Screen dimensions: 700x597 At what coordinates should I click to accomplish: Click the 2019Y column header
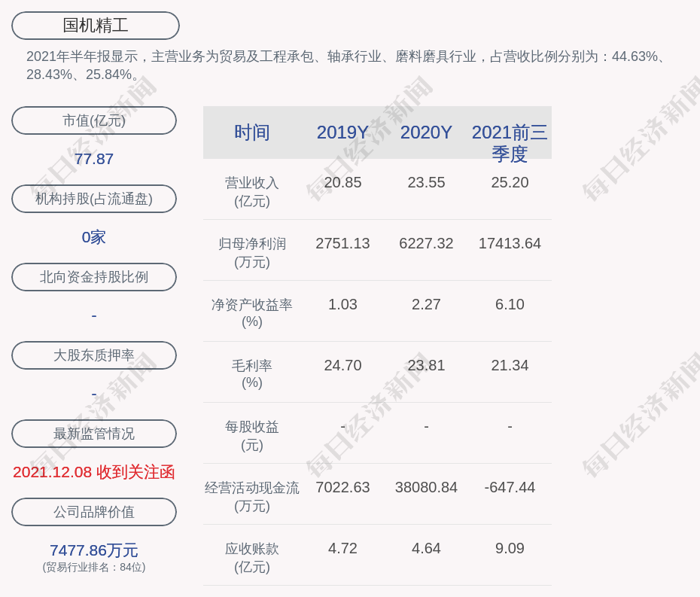(342, 132)
